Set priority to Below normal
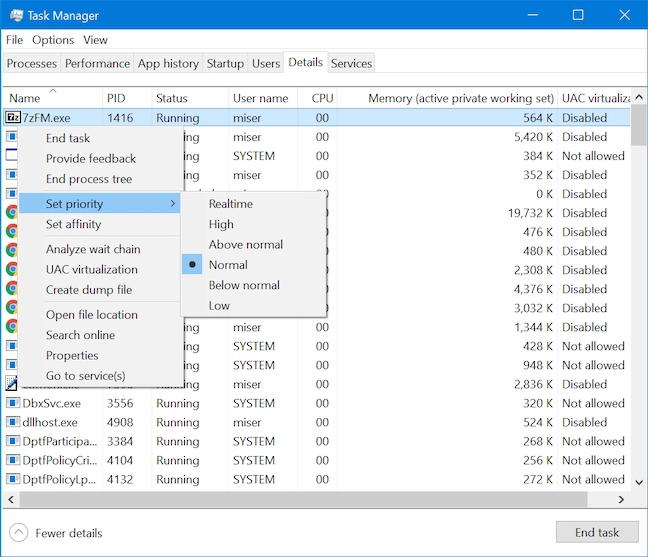648x557 pixels. [x=244, y=285]
